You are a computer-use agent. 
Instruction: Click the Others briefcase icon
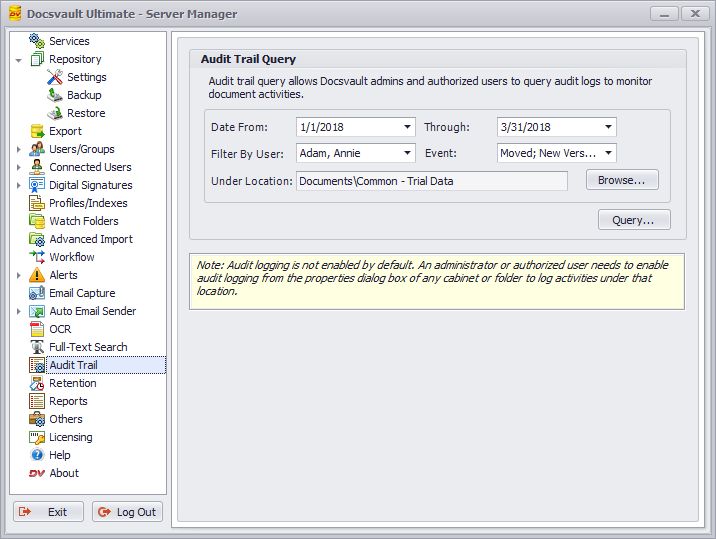click(37, 419)
